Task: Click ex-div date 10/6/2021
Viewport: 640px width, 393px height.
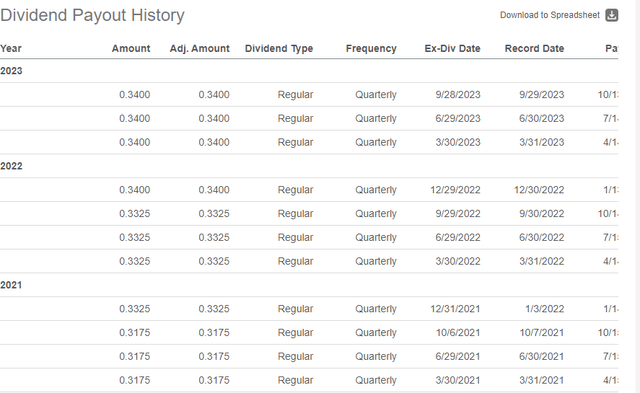Action: (458, 333)
